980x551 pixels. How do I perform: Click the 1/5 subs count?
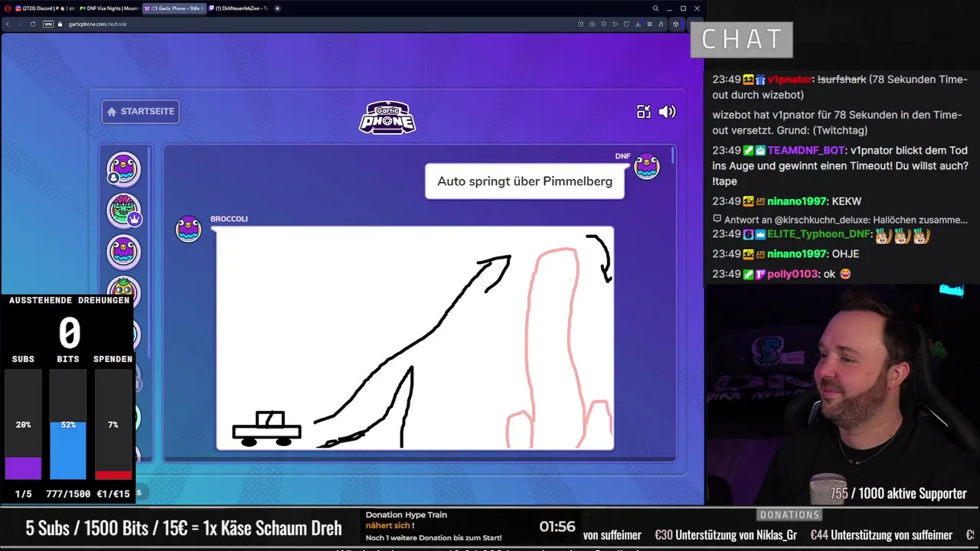[x=23, y=494]
